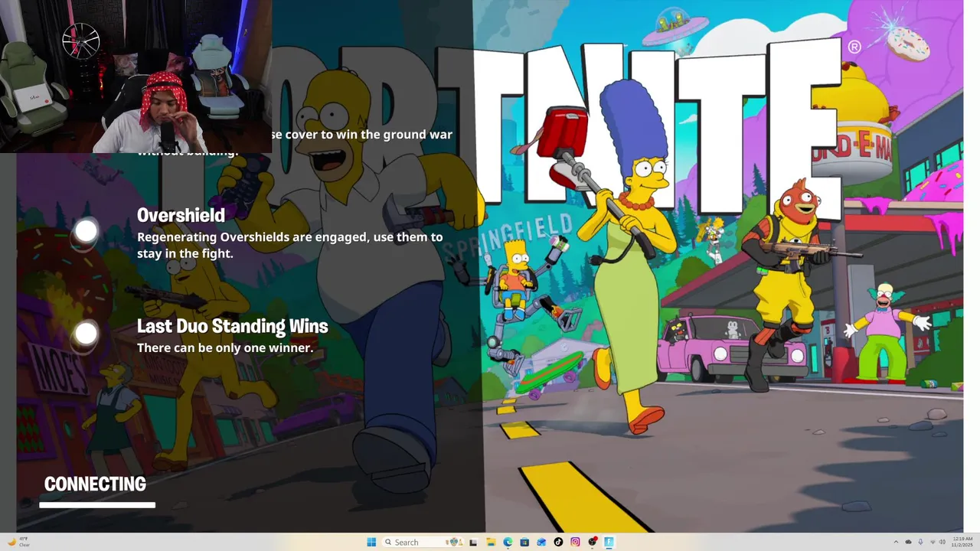Open the volume speaker tray icon
The image size is (980, 551).
tap(942, 542)
